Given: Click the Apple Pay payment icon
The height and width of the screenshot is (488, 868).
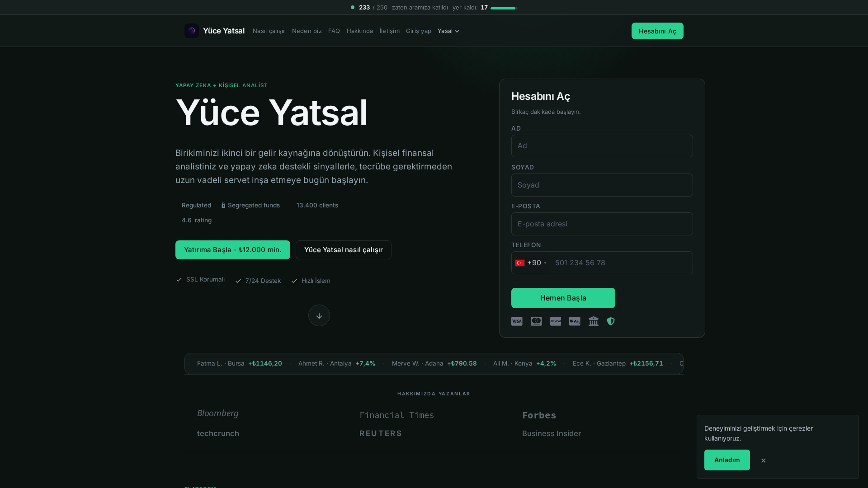Looking at the screenshot, I should point(575,321).
